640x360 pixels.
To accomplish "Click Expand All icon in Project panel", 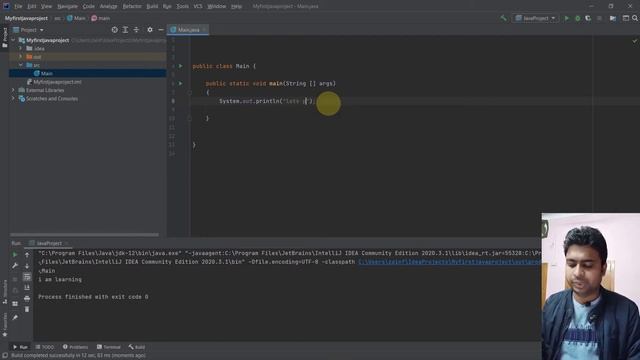I will click(x=125, y=30).
